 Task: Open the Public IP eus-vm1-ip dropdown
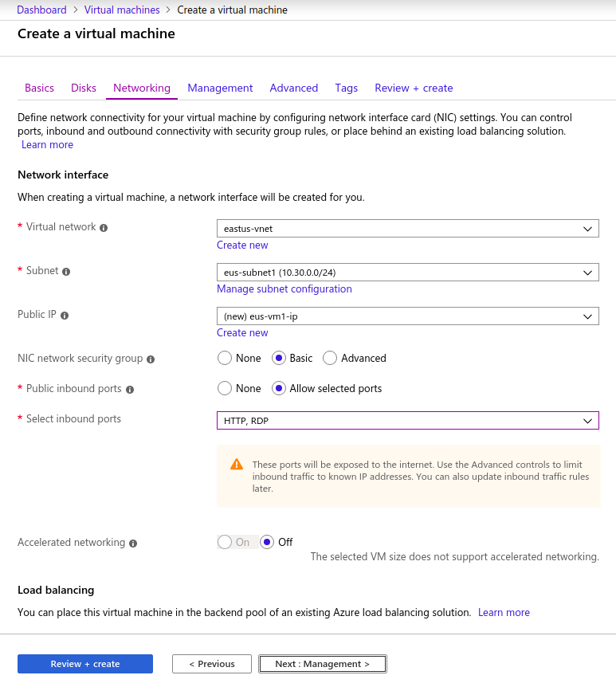(x=408, y=316)
